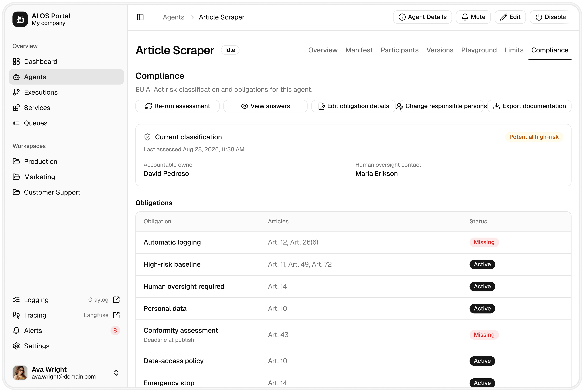584x392 pixels.
Task: Click the Emergency stop obligation
Action: coord(169,383)
